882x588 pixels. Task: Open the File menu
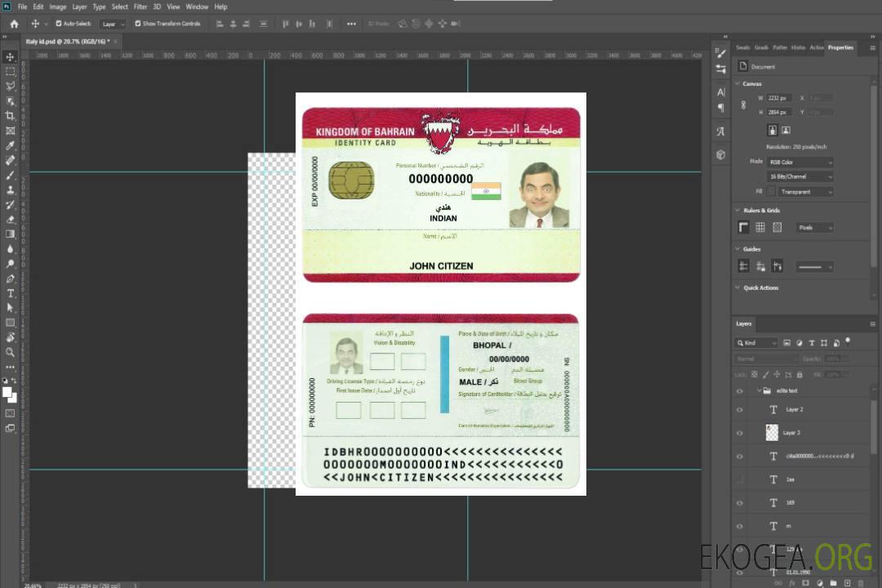(x=23, y=7)
